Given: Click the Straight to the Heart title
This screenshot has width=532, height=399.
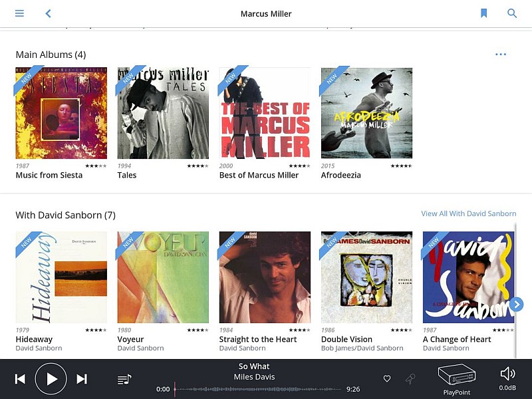Looking at the screenshot, I should pos(258,339).
